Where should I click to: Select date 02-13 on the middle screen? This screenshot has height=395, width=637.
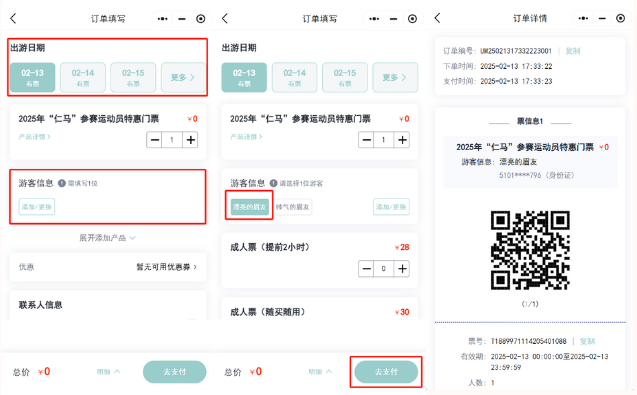[244, 77]
